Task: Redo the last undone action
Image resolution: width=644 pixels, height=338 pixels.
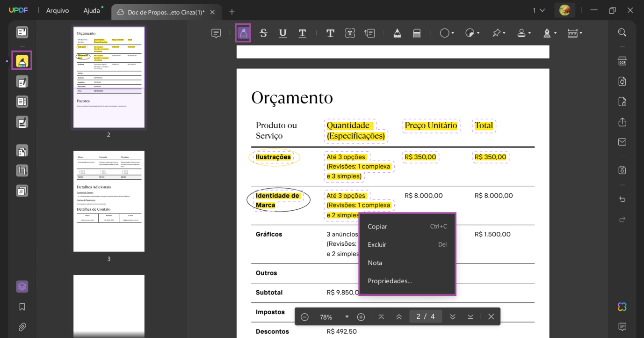Action: 622,219
